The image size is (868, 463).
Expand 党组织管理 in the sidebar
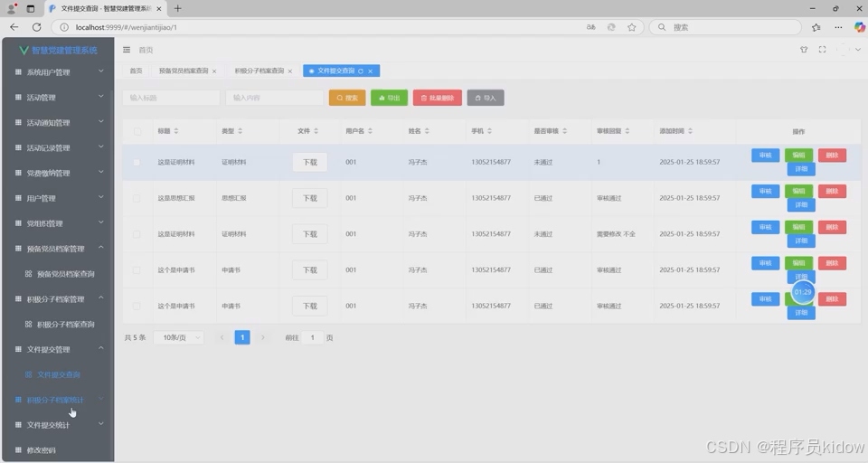click(x=58, y=223)
